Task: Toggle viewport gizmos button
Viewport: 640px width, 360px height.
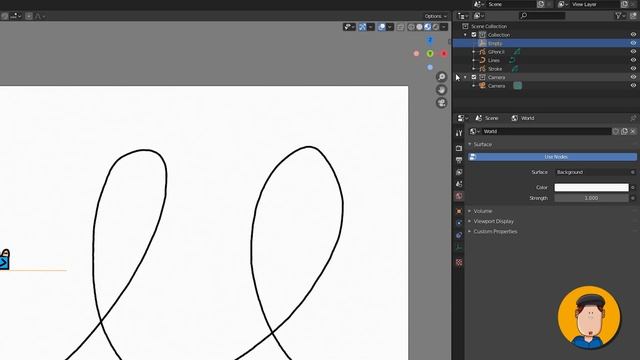Action: tap(362, 27)
